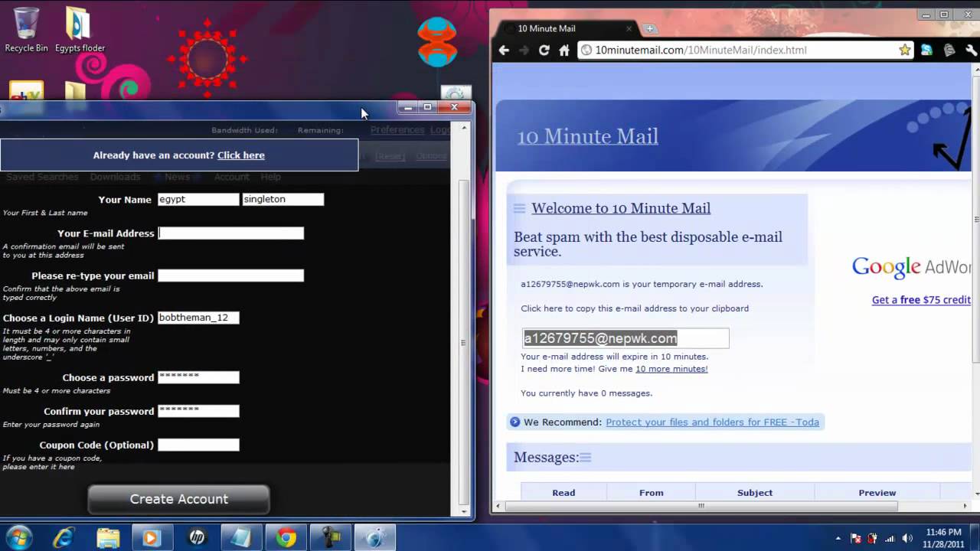980x551 pixels.
Task: Click the HP taskbar icon
Action: pos(197,537)
